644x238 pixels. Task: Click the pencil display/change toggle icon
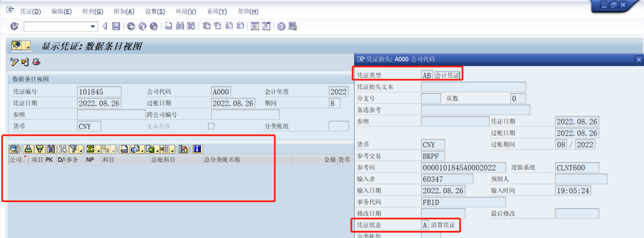[x=14, y=62]
